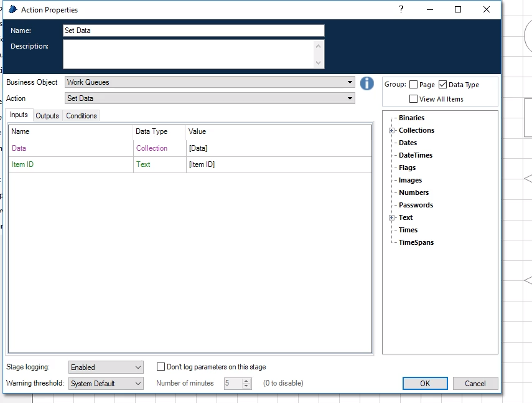Image resolution: width=532 pixels, height=403 pixels.
Task: Minimize the Action Properties window
Action: [430, 9]
